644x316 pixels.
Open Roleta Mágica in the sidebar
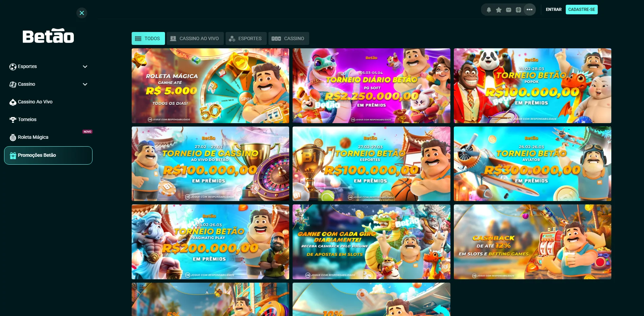(x=48, y=137)
